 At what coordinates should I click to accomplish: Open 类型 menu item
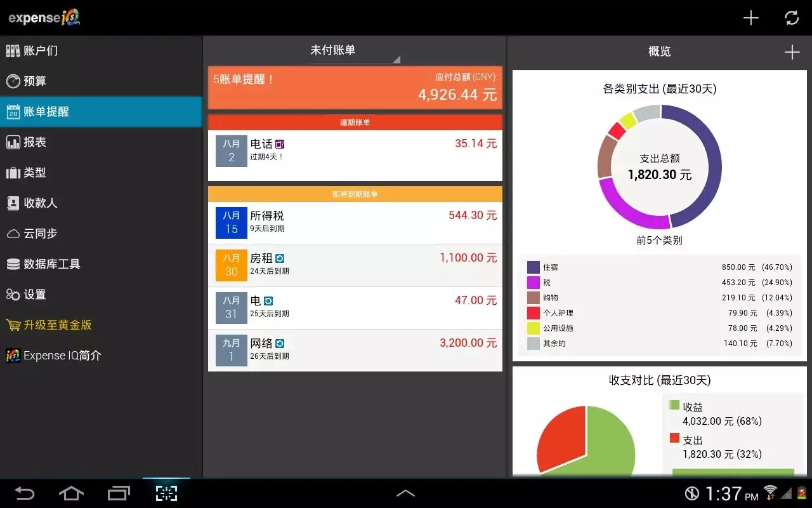[101, 173]
